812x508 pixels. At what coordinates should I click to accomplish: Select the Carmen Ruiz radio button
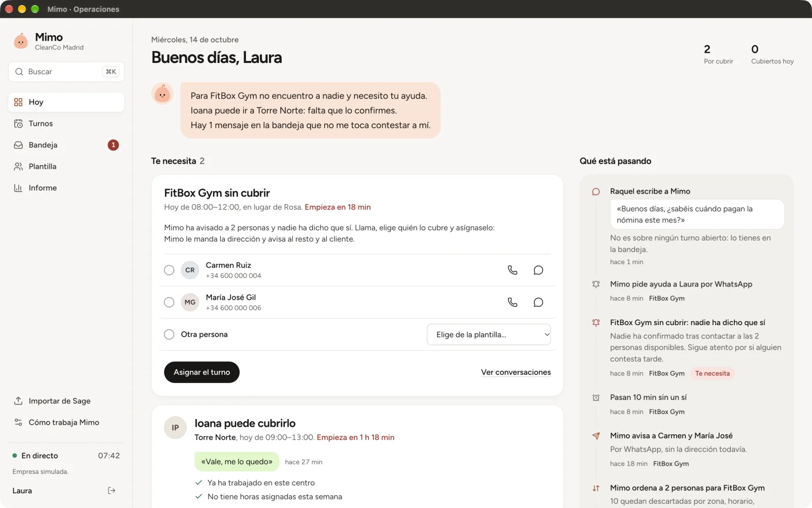pos(169,270)
